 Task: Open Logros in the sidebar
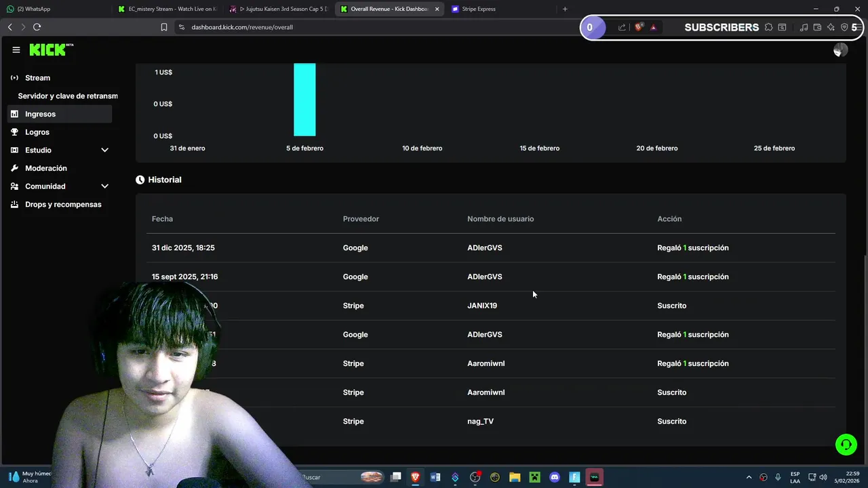pos(37,132)
